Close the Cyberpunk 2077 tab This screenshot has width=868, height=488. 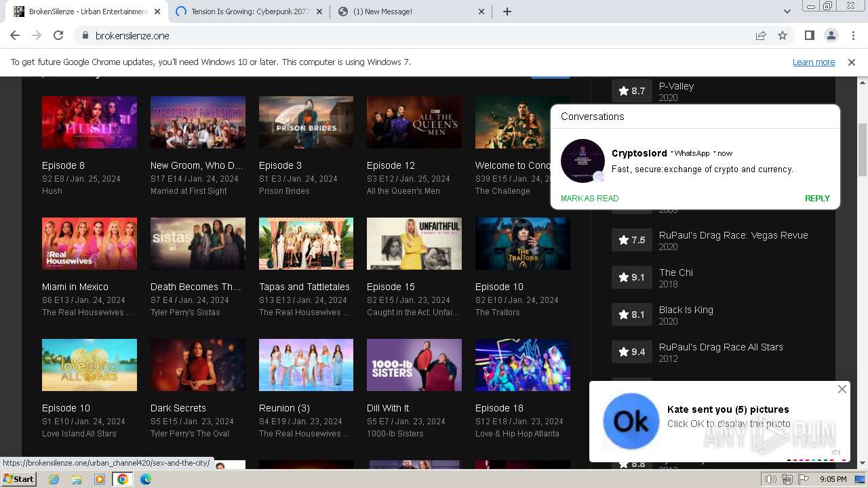tap(319, 12)
